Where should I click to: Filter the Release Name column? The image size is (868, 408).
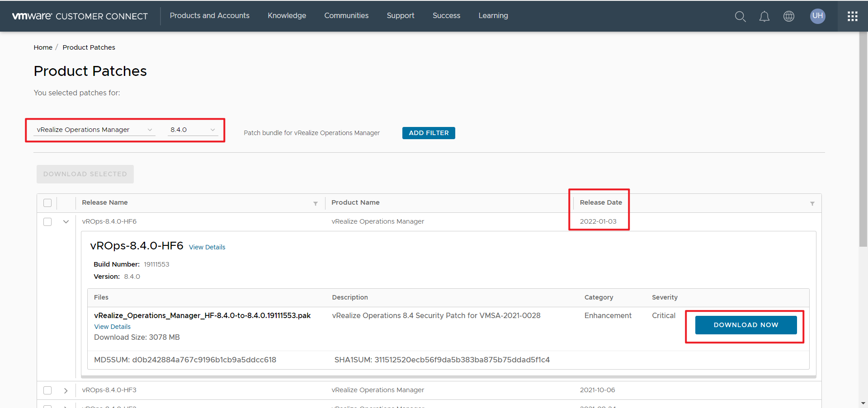click(x=316, y=203)
